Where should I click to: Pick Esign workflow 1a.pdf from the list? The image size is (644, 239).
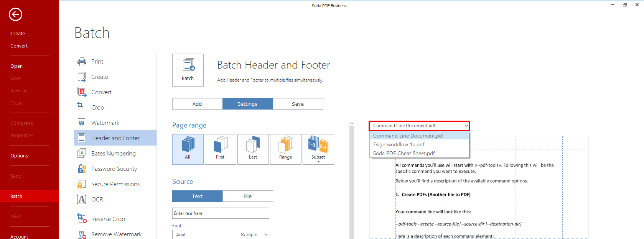[x=419, y=144]
